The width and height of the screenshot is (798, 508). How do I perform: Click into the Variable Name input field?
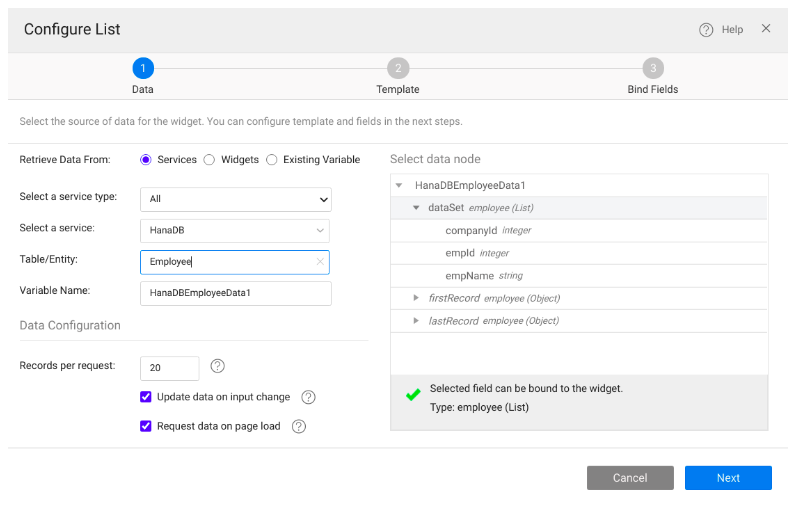tap(235, 293)
